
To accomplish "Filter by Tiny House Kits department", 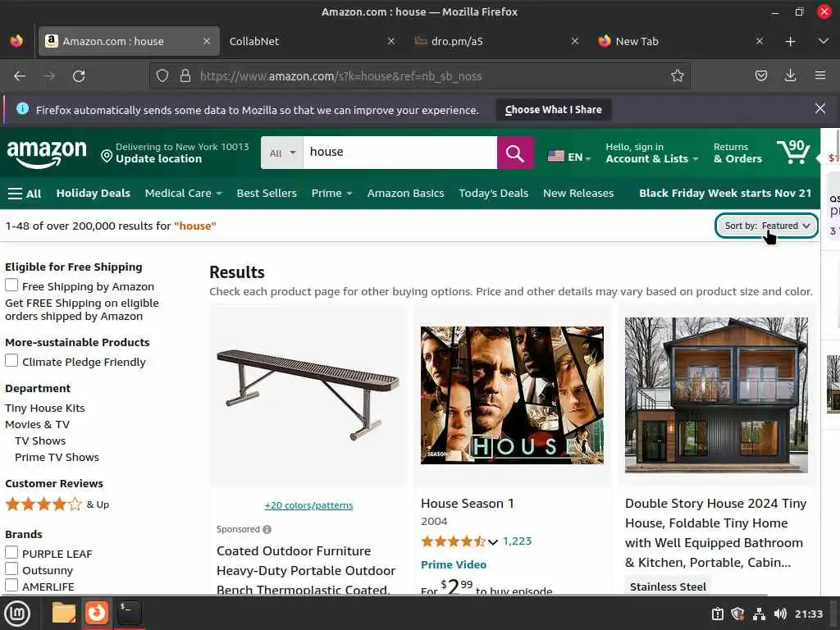I will [45, 409].
